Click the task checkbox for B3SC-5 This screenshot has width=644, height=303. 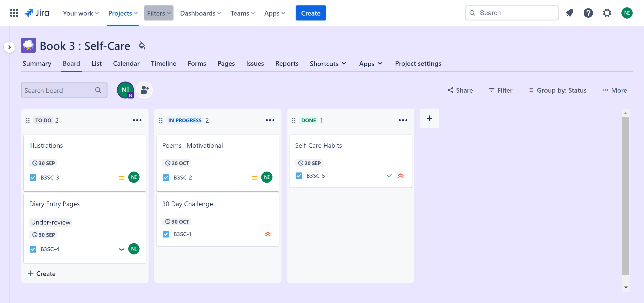299,176
